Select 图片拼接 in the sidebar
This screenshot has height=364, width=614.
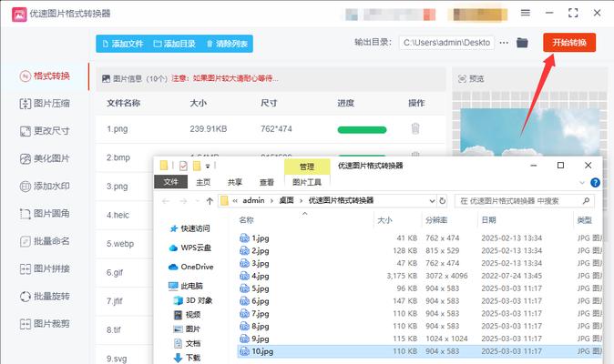(45, 268)
